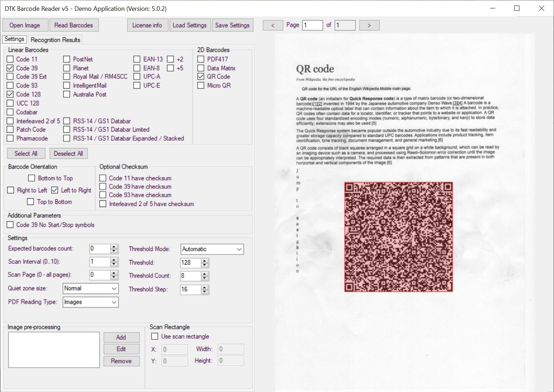Click Edit in Image pre-processing
Image resolution: width=554 pixels, height=392 pixels.
point(121,349)
